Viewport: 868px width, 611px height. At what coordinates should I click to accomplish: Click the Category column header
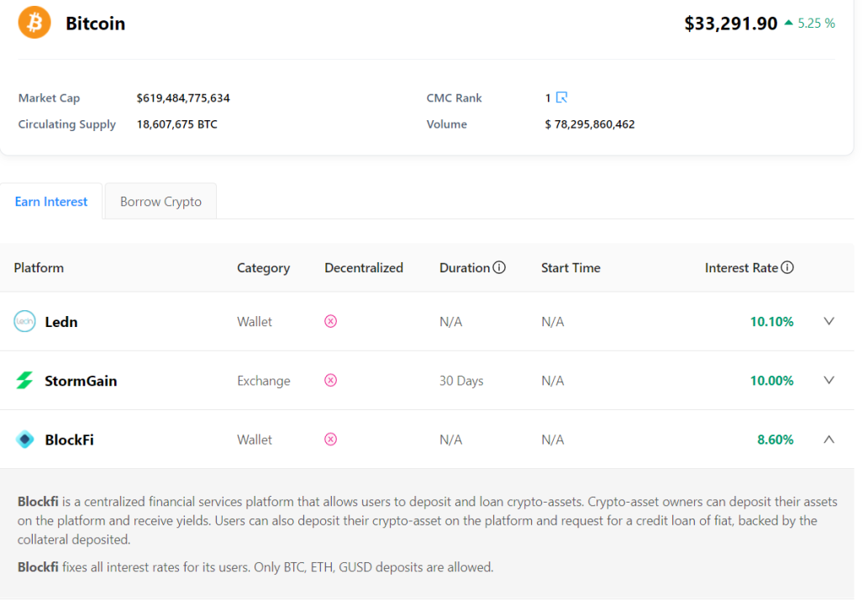click(x=264, y=268)
